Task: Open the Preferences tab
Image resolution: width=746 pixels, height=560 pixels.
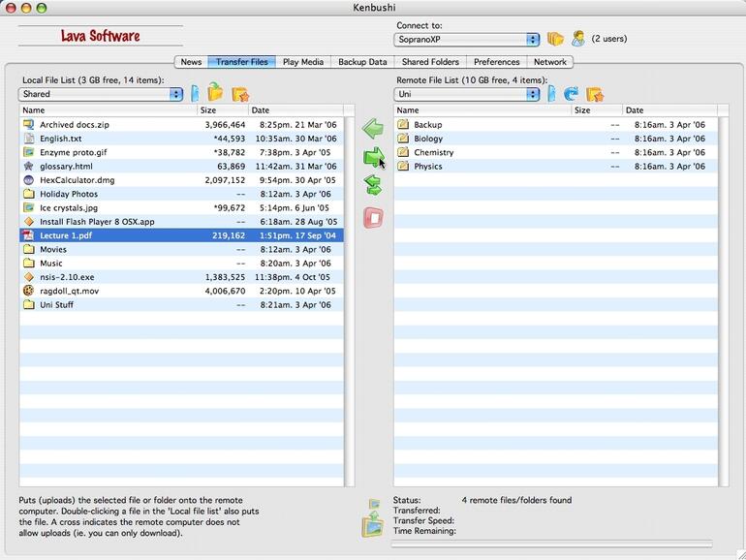Action: point(496,62)
